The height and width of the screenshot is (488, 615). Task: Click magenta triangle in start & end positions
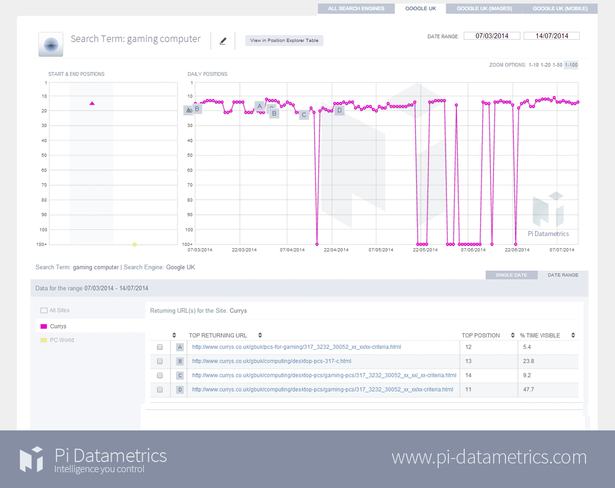click(x=92, y=103)
